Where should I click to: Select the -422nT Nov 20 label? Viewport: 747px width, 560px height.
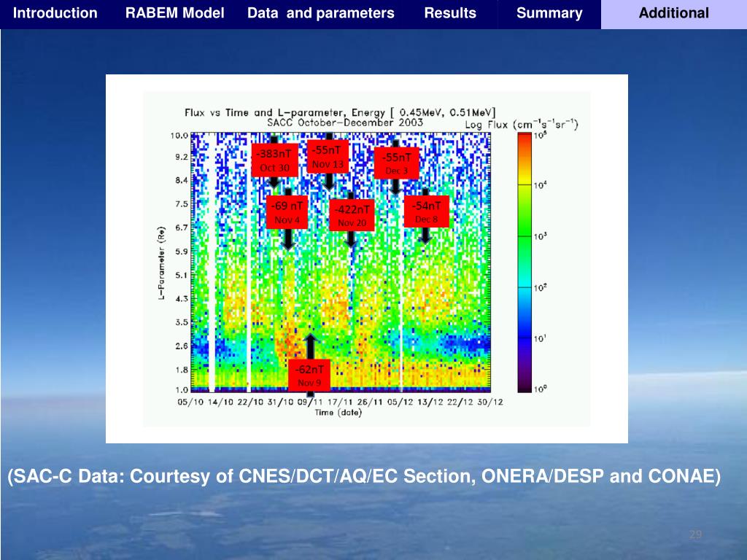(352, 215)
